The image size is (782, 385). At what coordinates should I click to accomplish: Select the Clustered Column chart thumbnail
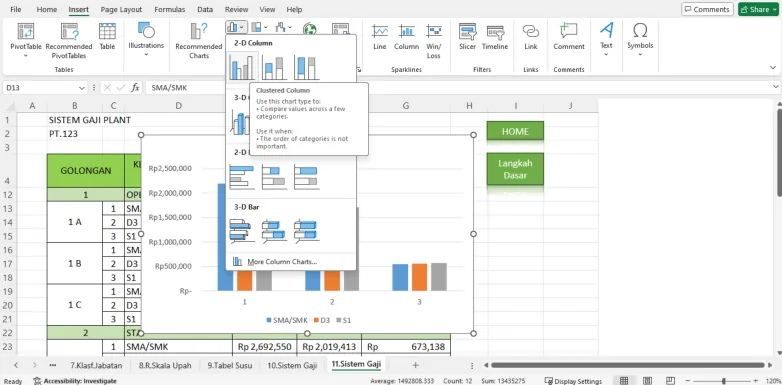pos(243,67)
